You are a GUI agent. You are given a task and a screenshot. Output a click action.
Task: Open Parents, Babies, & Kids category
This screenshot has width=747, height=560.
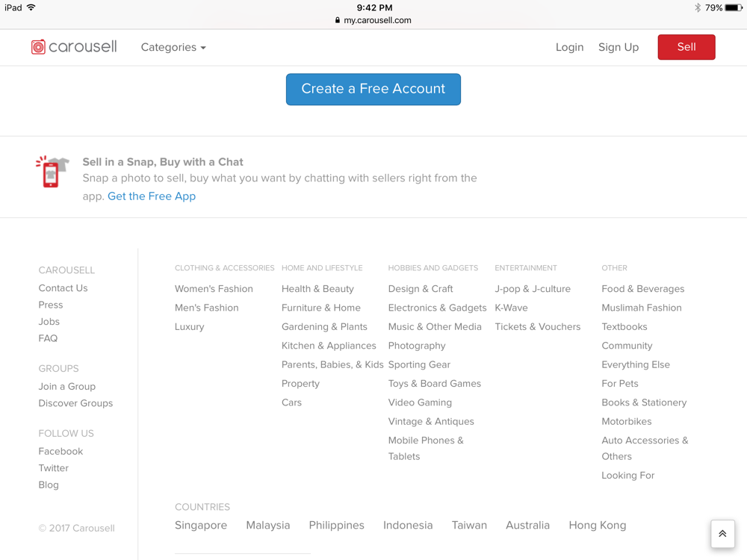coord(332,365)
